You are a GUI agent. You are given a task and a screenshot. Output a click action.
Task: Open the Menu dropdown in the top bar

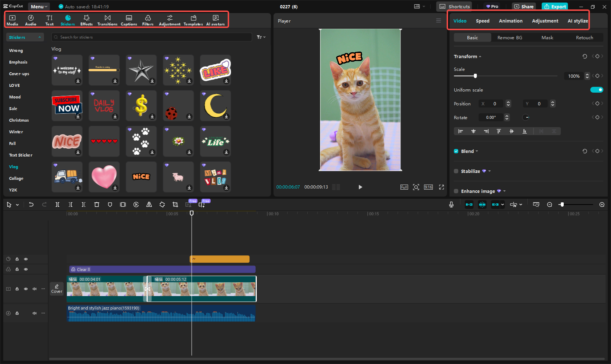[x=39, y=6]
